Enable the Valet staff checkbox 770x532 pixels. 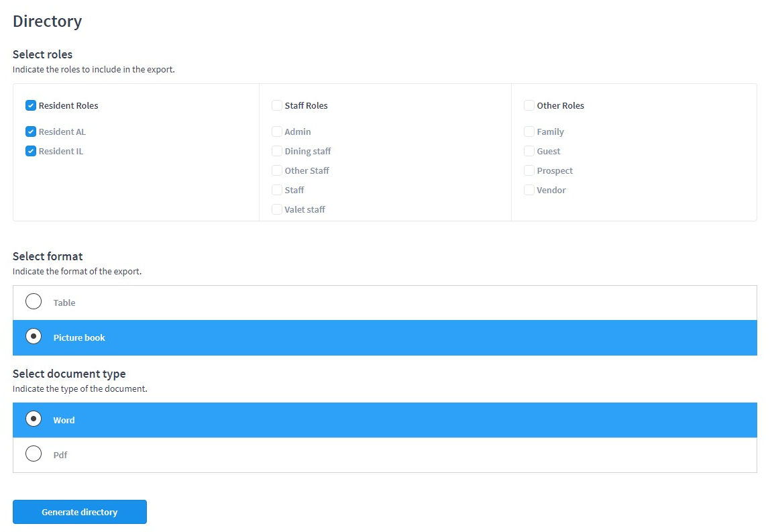coord(277,209)
